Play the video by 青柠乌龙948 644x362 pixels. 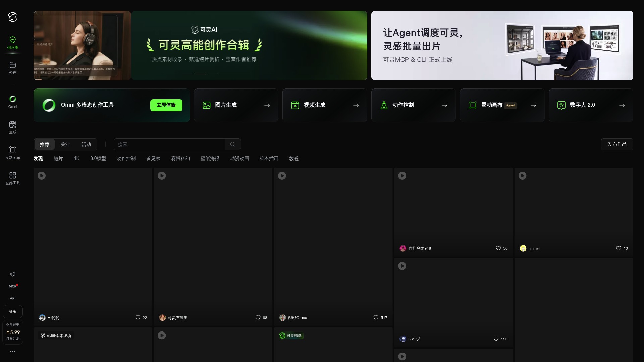point(402,176)
